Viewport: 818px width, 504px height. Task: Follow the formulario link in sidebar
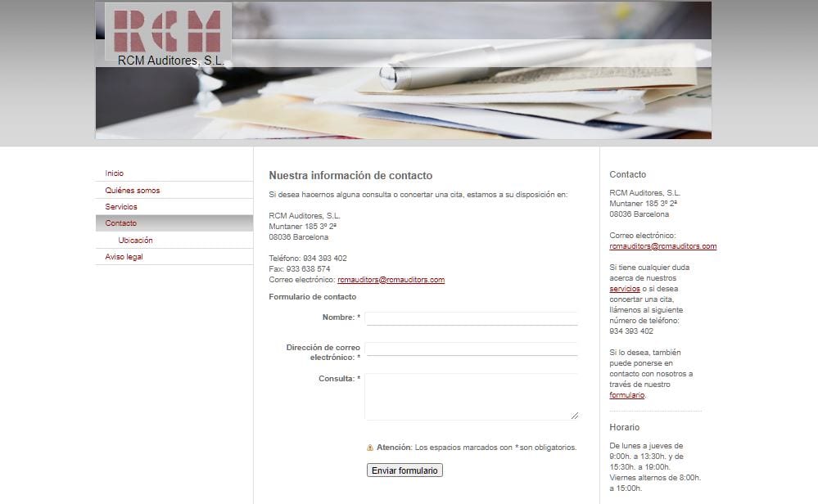(626, 395)
